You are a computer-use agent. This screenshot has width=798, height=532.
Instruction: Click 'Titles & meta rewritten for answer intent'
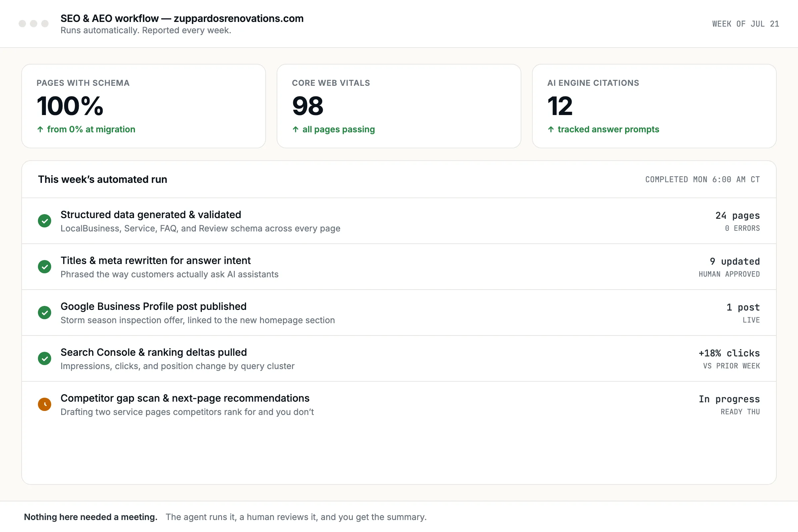[155, 260]
